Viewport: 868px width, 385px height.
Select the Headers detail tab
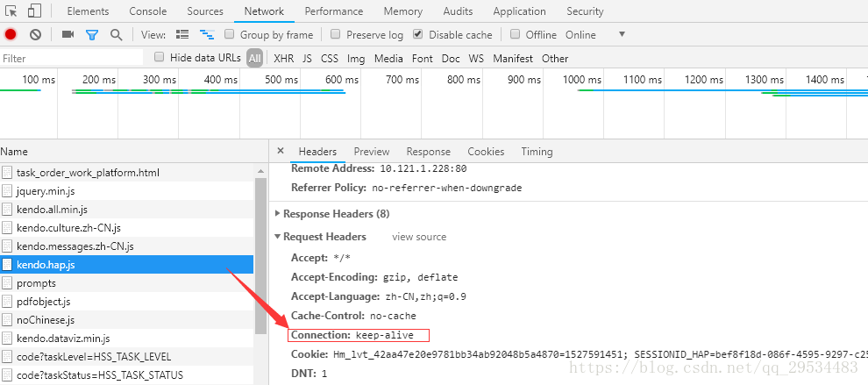pos(317,151)
